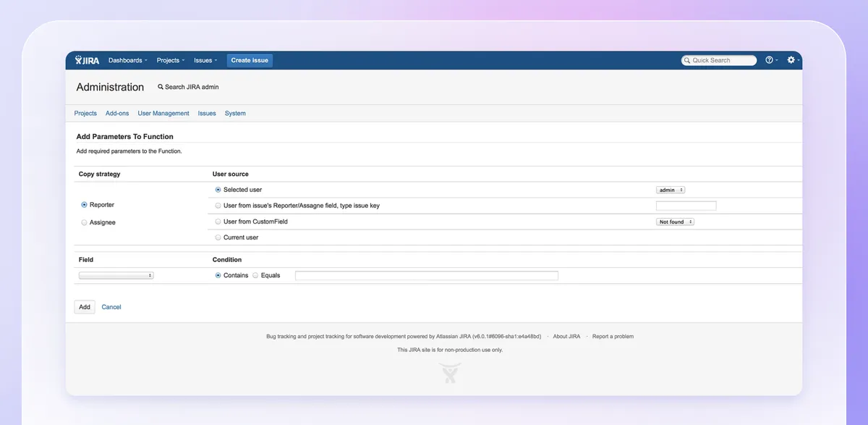Select the Assignee copy strategy
The width and height of the screenshot is (868, 425).
tap(84, 222)
